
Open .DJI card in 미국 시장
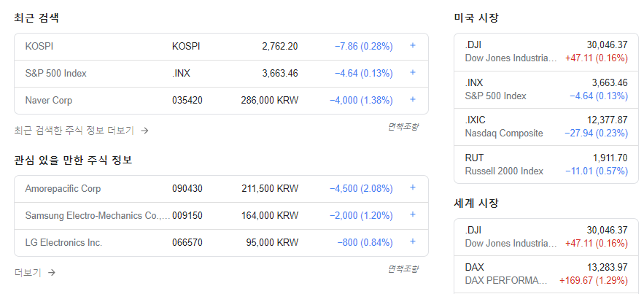click(546, 52)
